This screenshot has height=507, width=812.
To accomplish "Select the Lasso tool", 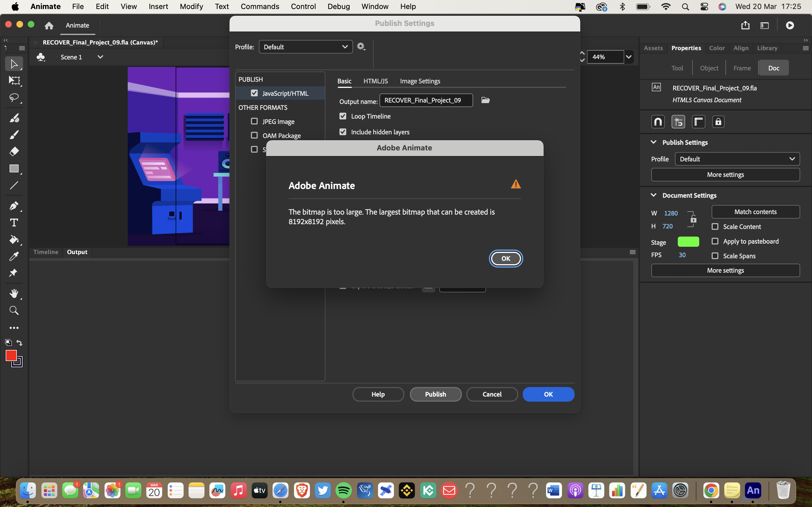I will 14,97.
